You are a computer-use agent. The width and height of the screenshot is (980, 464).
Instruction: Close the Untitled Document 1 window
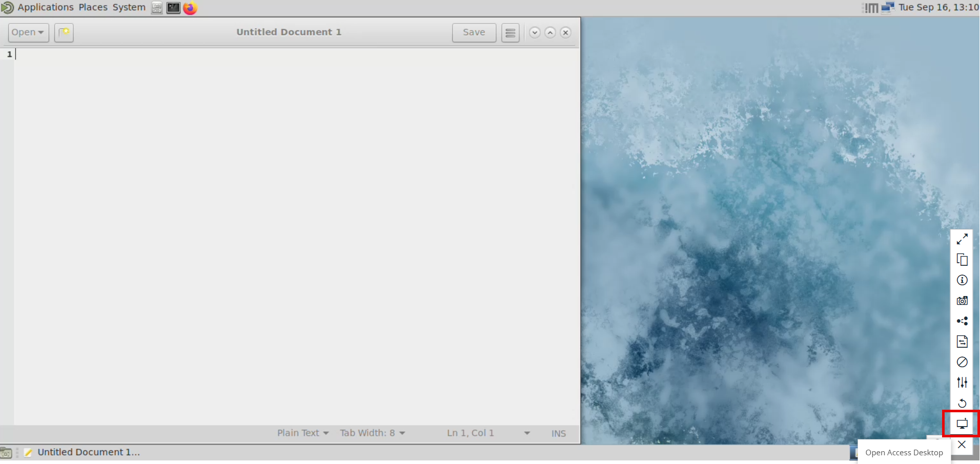click(x=565, y=33)
